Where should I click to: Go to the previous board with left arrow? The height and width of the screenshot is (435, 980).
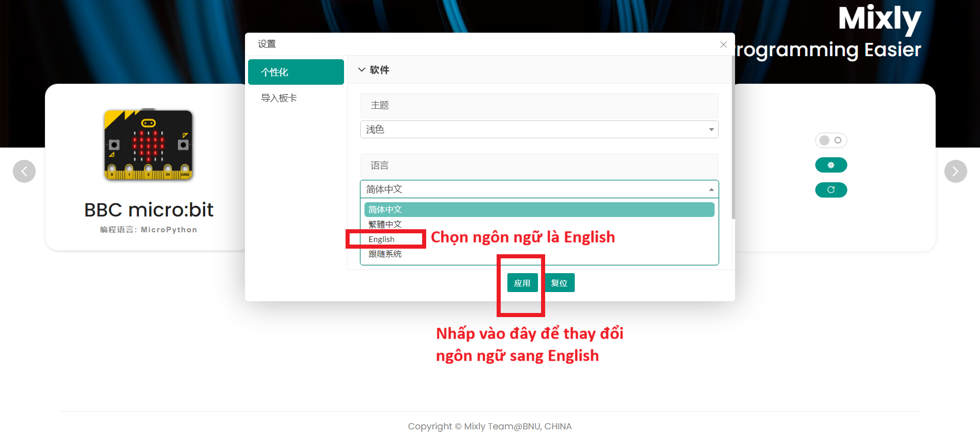(x=24, y=172)
